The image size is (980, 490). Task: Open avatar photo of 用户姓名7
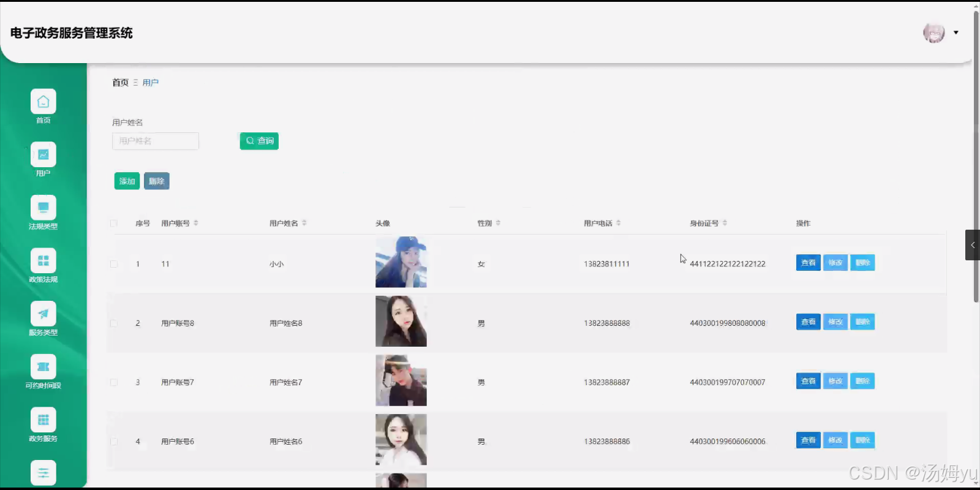pos(401,380)
